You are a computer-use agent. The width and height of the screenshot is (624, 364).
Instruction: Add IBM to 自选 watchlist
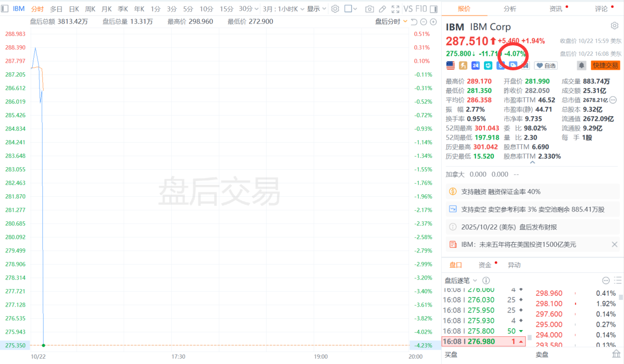click(x=546, y=66)
